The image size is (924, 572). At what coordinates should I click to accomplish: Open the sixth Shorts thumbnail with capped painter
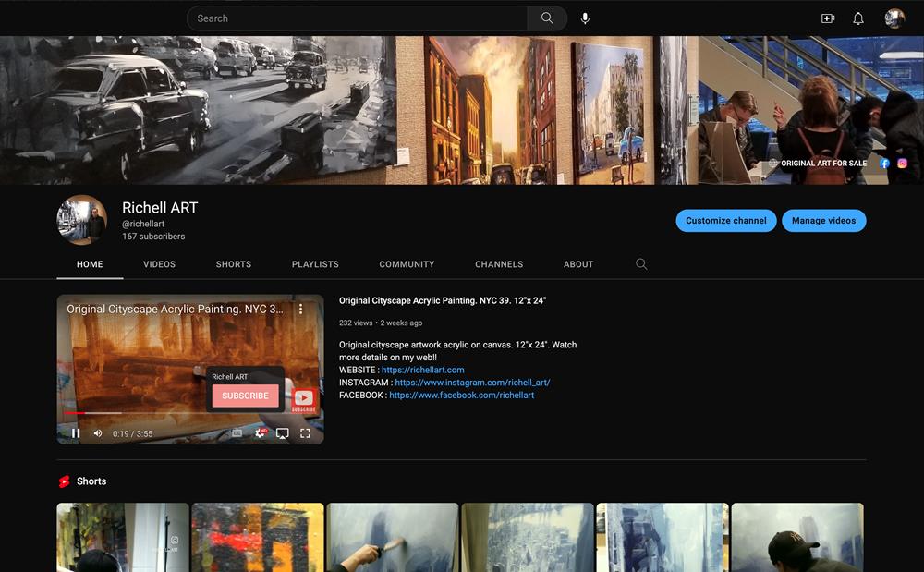[797, 537]
